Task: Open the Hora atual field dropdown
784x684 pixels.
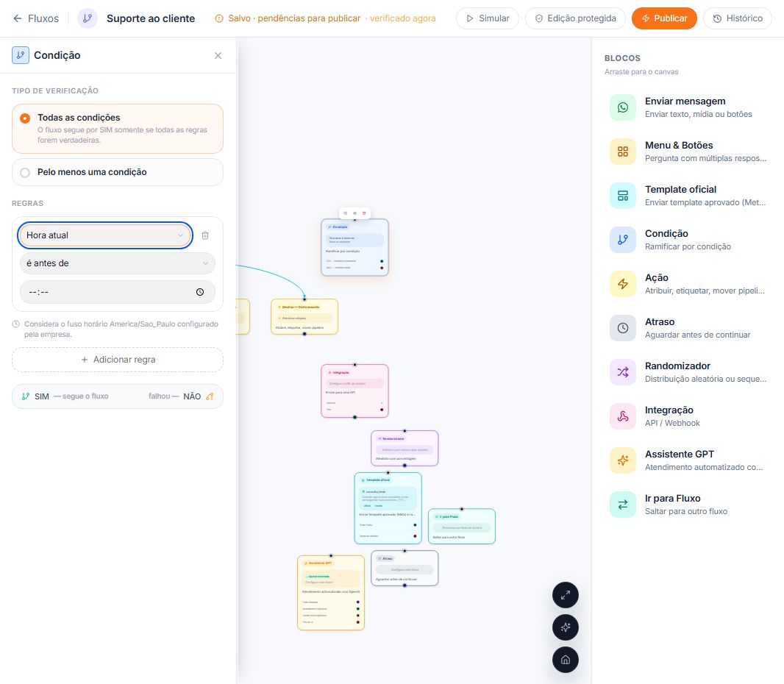Action: (105, 235)
